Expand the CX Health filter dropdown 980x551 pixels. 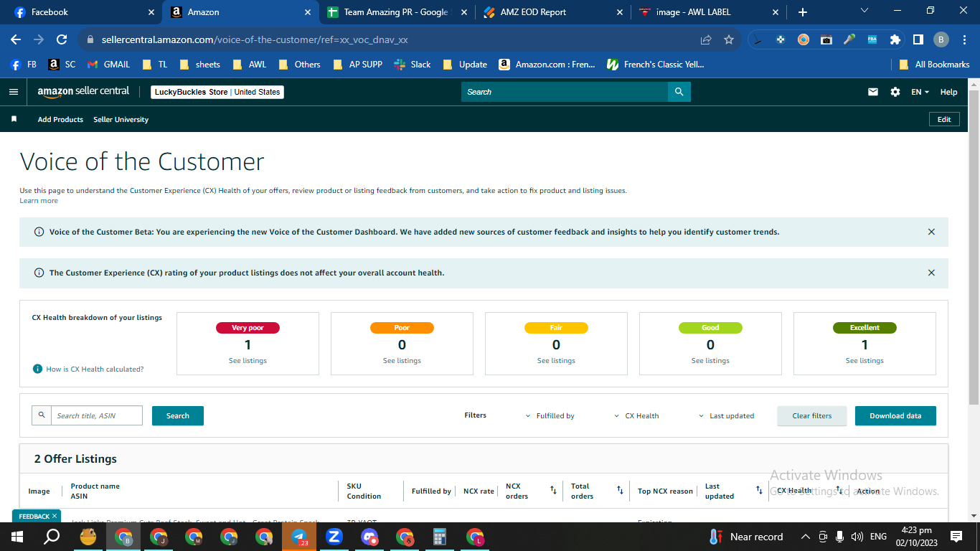(x=636, y=416)
